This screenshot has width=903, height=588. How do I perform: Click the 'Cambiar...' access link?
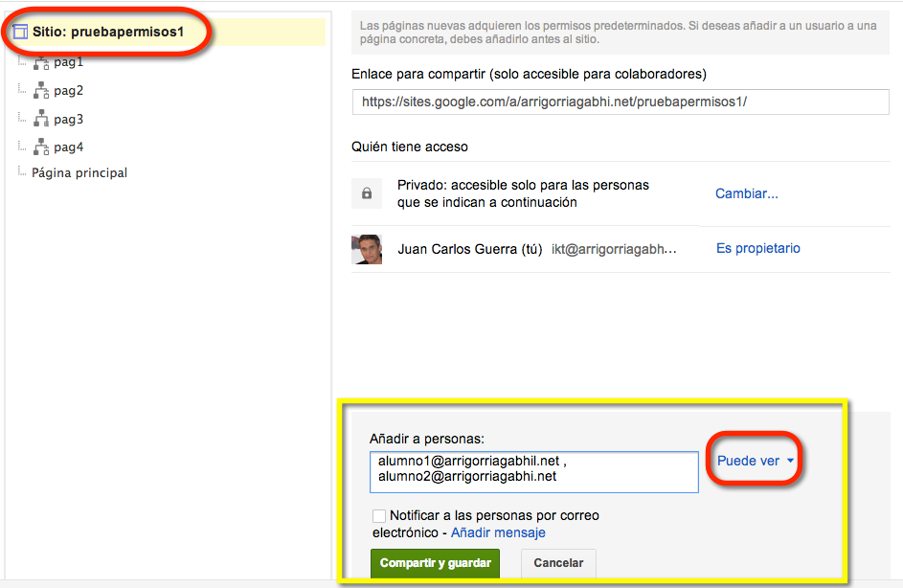coord(746,193)
